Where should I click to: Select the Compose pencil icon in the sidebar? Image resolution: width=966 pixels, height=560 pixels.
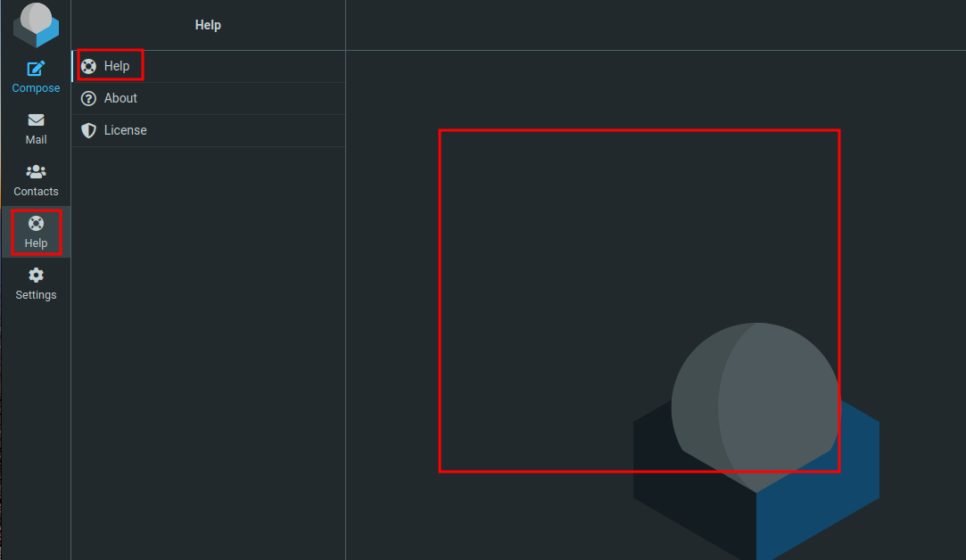(x=36, y=68)
